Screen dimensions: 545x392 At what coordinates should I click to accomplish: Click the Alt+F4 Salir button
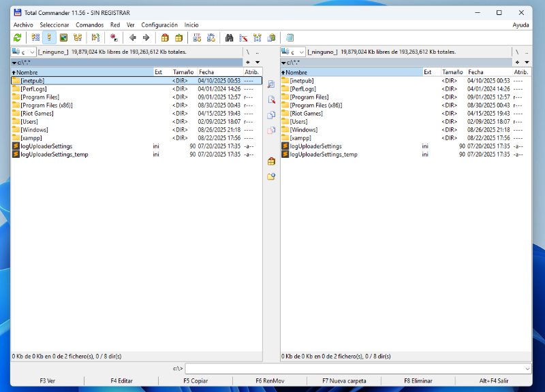point(493,381)
